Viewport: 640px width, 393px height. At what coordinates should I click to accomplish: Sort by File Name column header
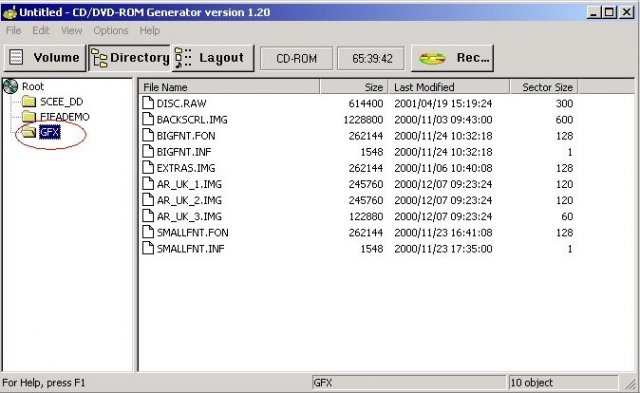coord(229,87)
